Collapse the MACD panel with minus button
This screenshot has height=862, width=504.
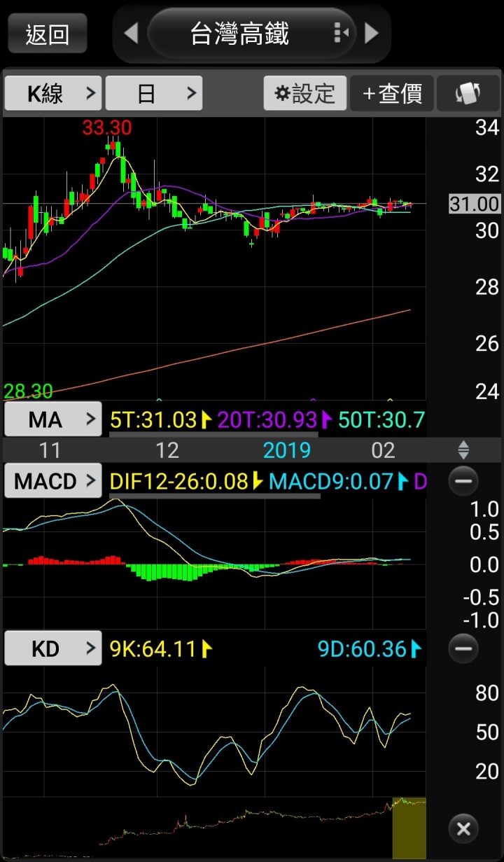(463, 481)
